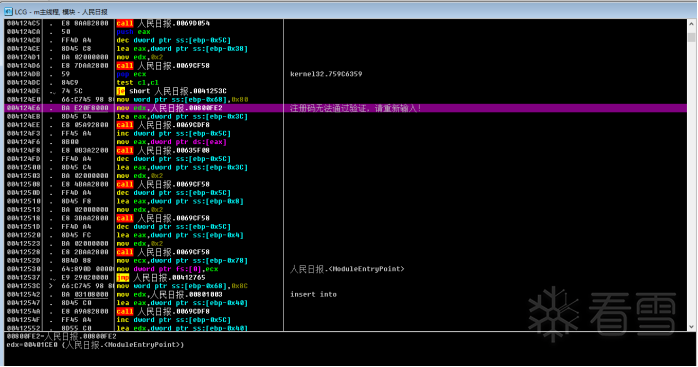The height and width of the screenshot is (367, 698).
Task: Click the 'je short' jump to 0041253C
Action: point(171,91)
